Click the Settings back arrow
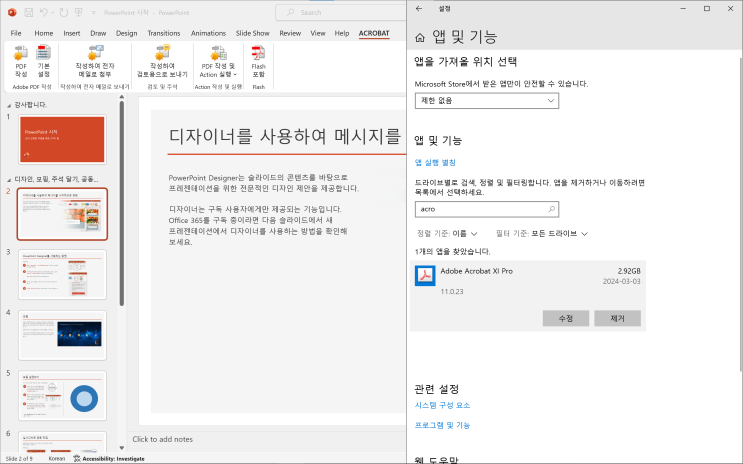The height and width of the screenshot is (464, 743). [x=419, y=9]
